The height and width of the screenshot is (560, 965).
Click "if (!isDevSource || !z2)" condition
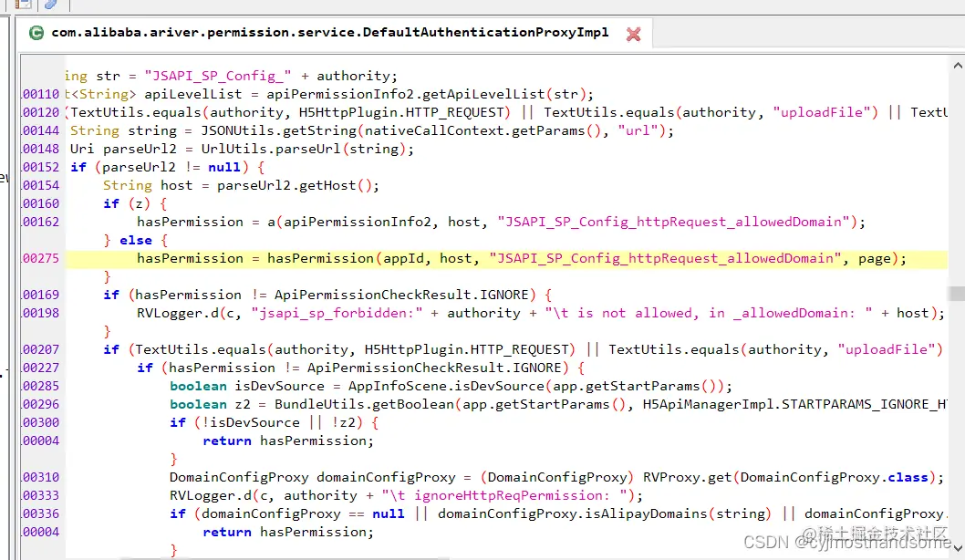(x=274, y=422)
